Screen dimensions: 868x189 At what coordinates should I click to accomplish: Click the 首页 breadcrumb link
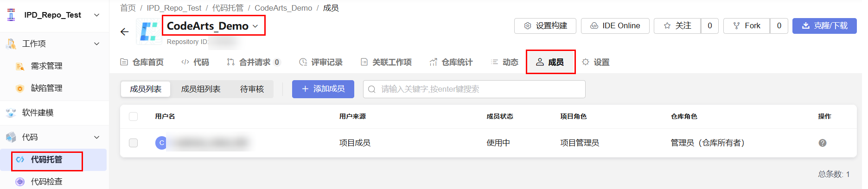coord(128,8)
